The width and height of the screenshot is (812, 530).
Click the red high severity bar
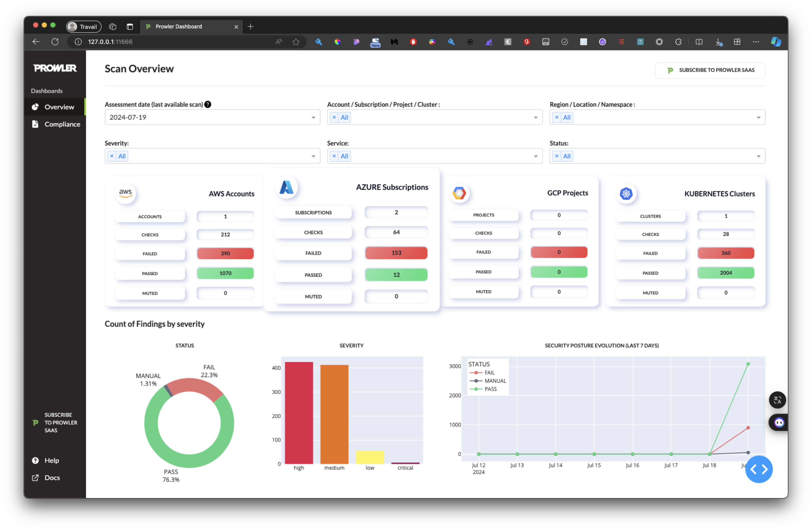pyautogui.click(x=299, y=412)
